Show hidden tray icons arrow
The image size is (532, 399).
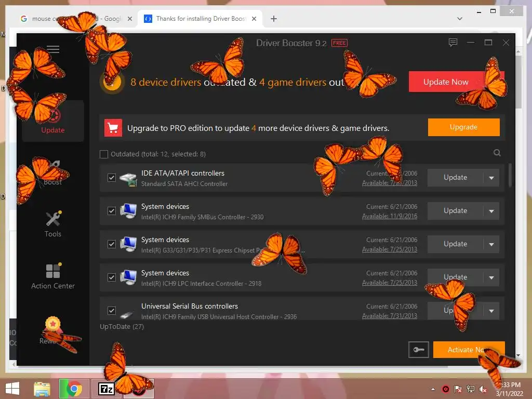[x=433, y=389]
